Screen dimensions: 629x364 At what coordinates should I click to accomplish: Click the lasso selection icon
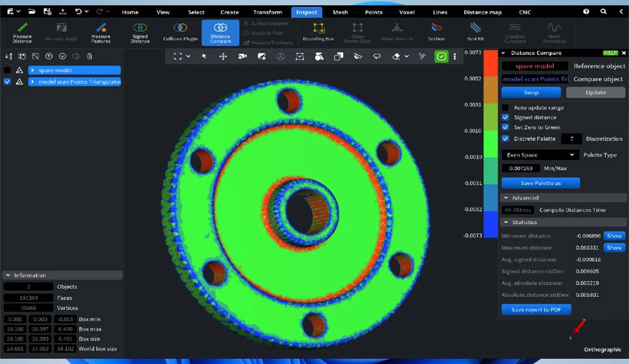point(377,56)
